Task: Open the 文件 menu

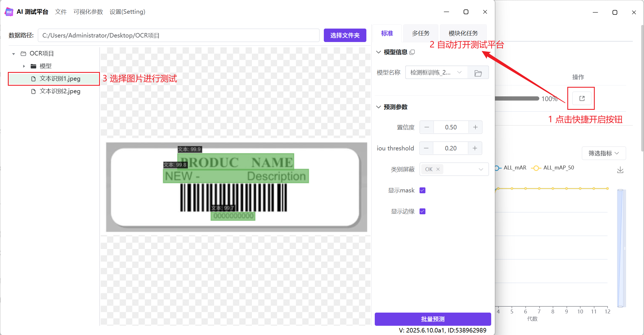Action: pos(61,12)
